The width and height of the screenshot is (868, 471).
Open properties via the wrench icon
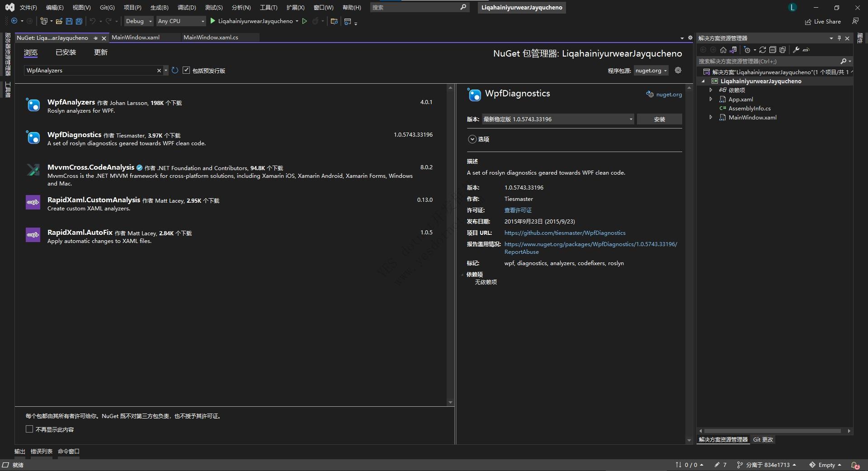pos(796,50)
